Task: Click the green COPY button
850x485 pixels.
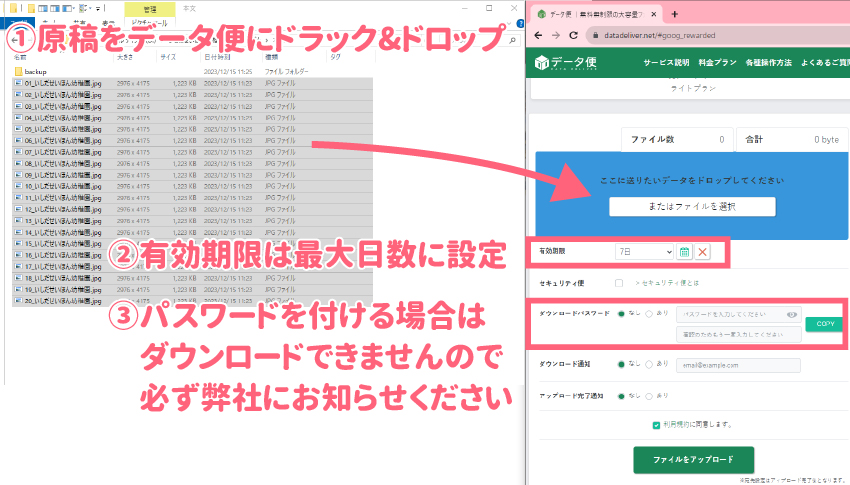Action: (x=825, y=324)
